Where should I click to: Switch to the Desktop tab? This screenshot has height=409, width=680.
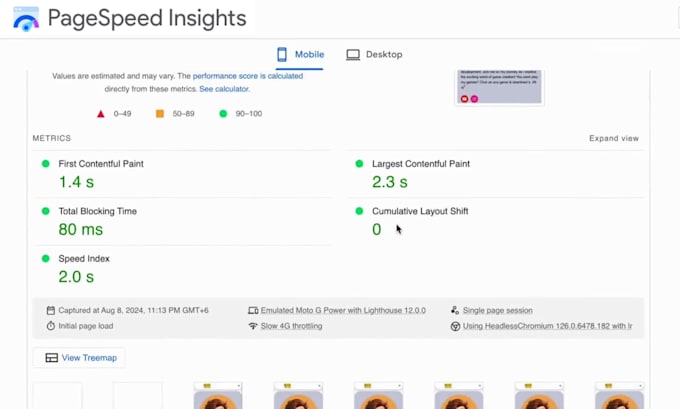click(x=374, y=55)
